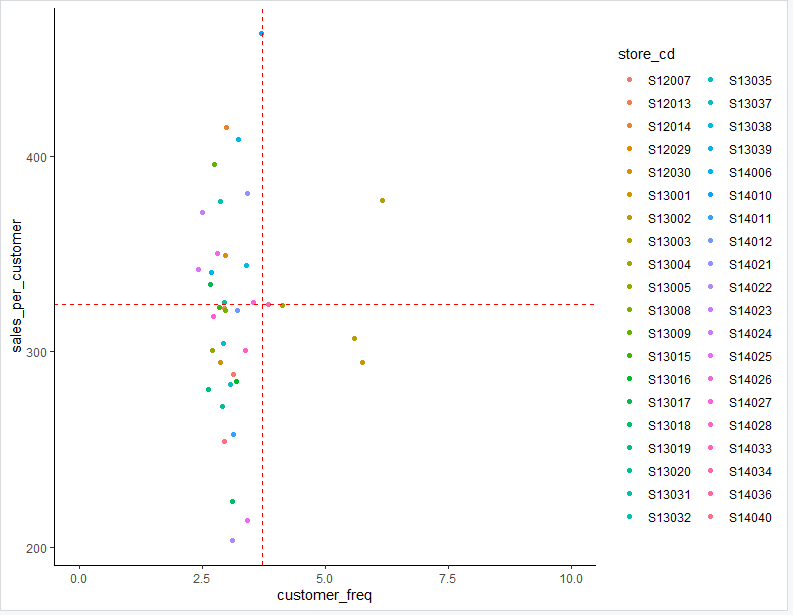Select the 300 y-axis tick label
This screenshot has height=615, width=793.
point(36,353)
